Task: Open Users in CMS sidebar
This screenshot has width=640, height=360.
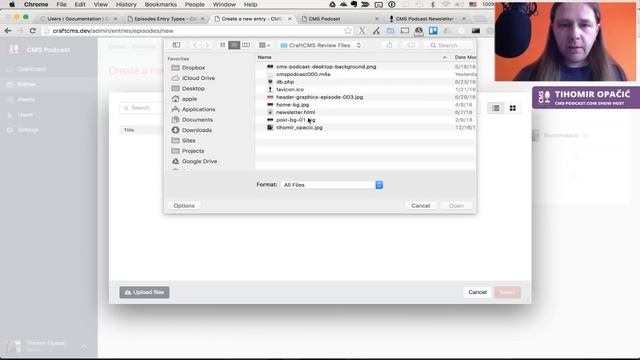Action: (25, 115)
